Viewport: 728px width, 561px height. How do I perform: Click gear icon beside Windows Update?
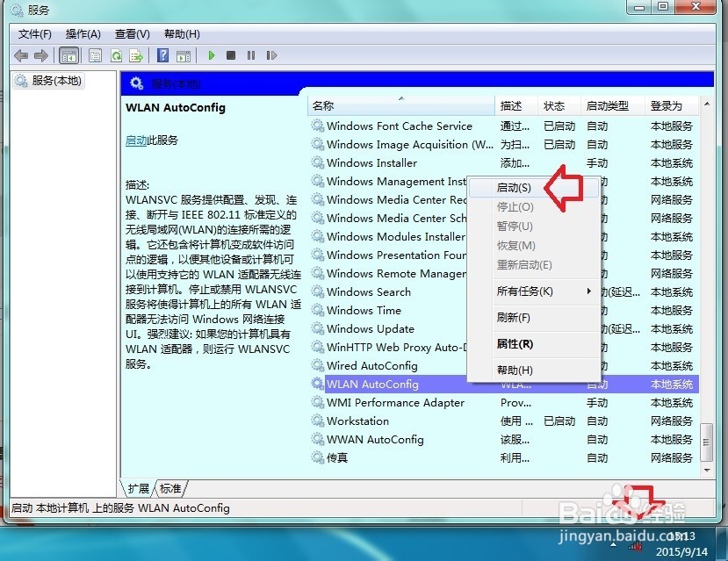318,328
